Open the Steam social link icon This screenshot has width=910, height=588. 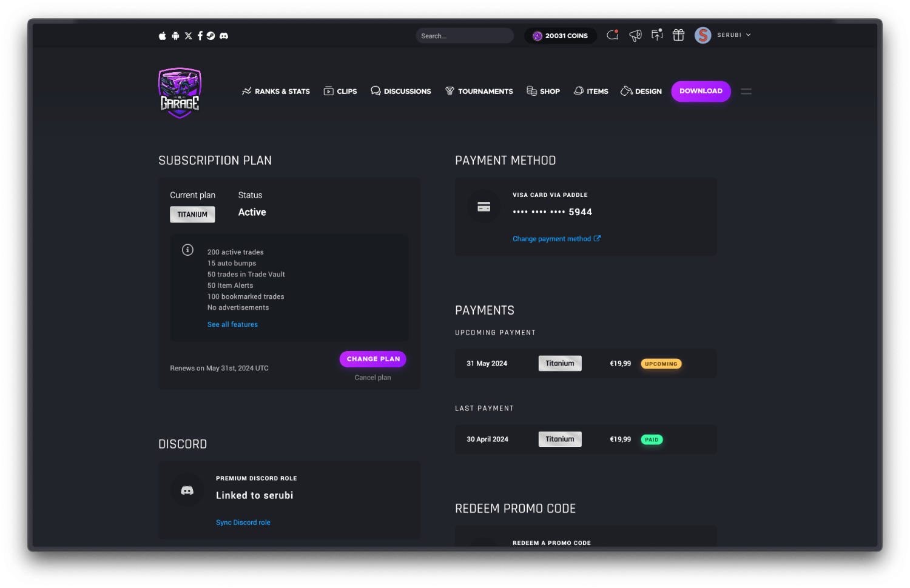tap(211, 36)
